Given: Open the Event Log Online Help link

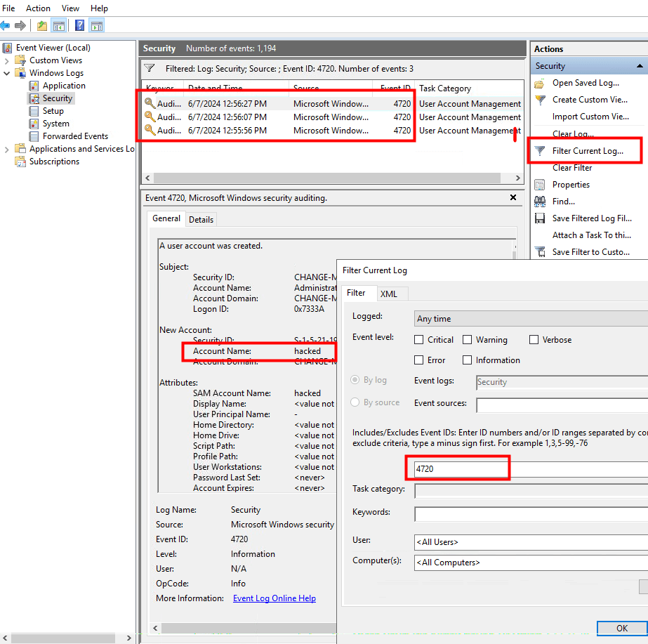Looking at the screenshot, I should (274, 598).
